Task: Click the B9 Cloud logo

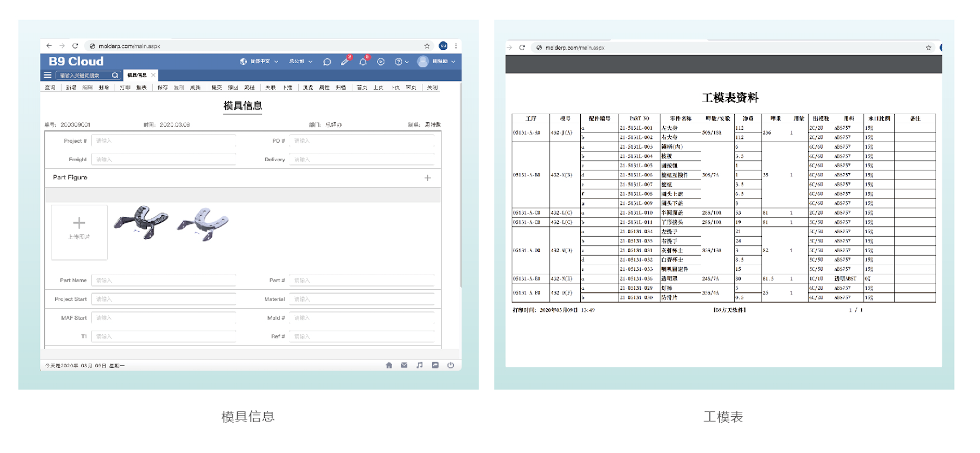Action: point(76,62)
